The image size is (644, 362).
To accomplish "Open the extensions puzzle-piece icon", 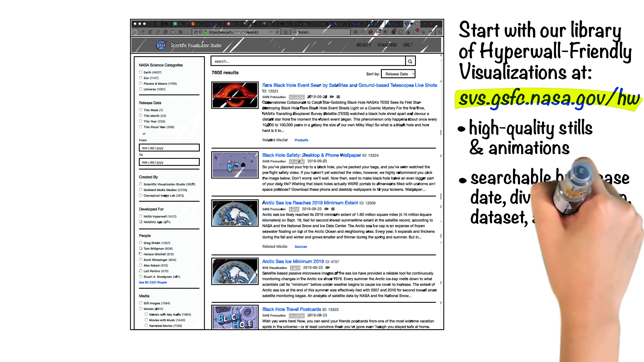I will coord(173,32).
